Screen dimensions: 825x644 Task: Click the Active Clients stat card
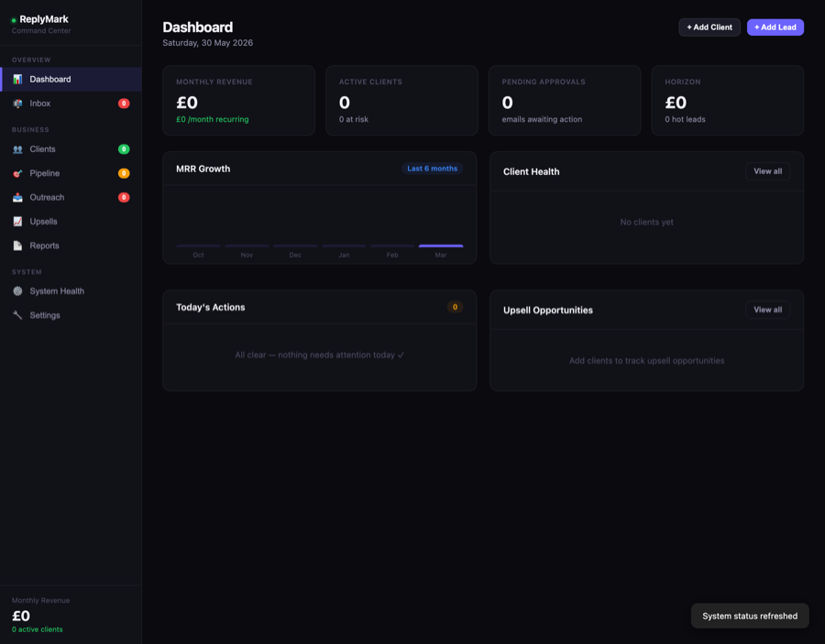click(x=401, y=101)
